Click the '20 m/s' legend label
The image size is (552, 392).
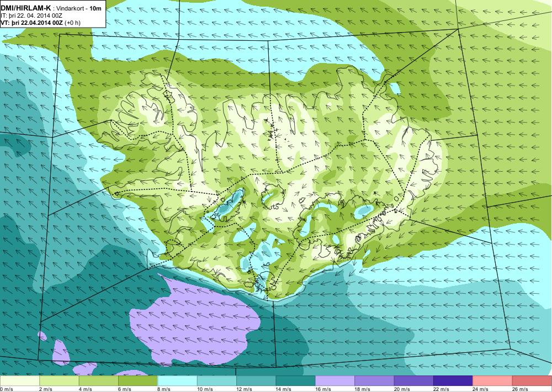pos(402,389)
